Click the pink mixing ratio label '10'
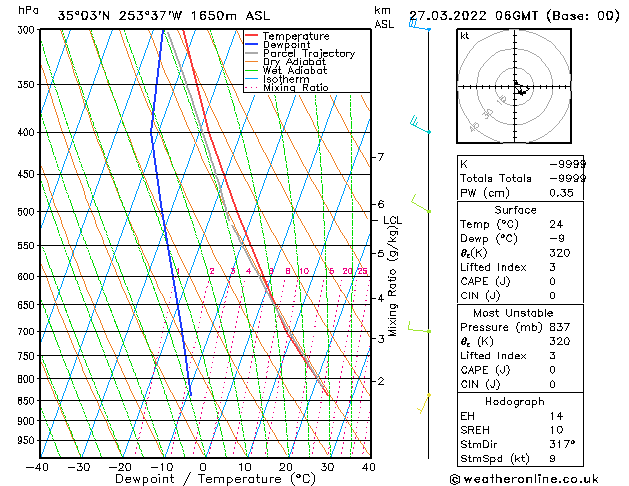The image size is (629, 486). [304, 271]
